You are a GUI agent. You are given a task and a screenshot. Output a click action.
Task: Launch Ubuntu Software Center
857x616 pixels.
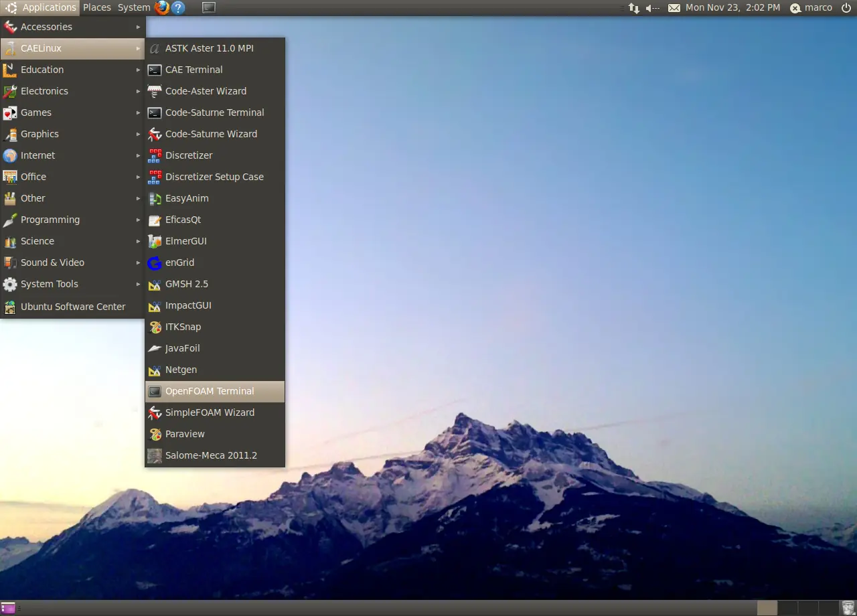[x=72, y=307]
